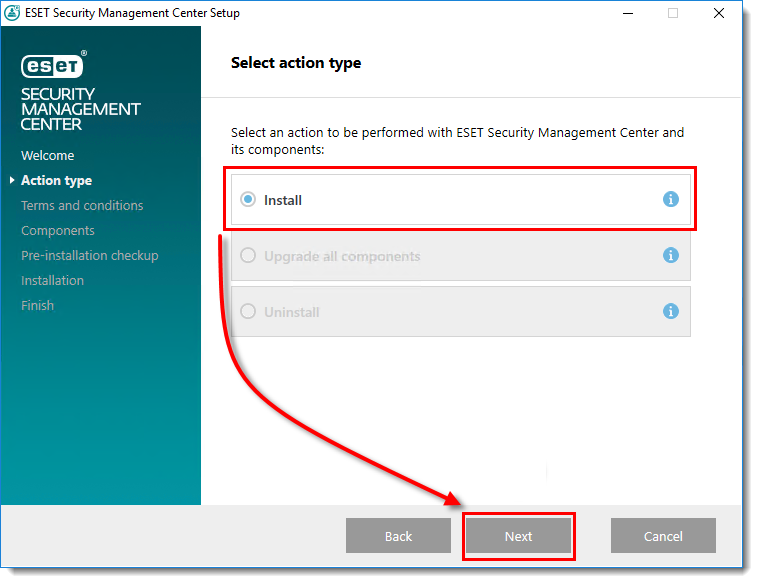Go to Welcome step in sidebar
Screen dimensions: 758x583
point(47,156)
